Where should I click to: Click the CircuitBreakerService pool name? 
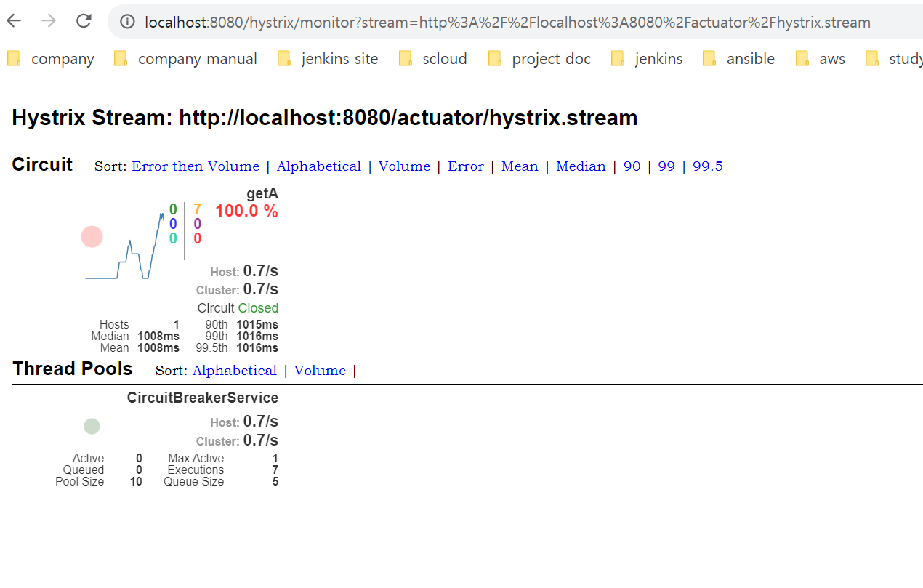(203, 398)
